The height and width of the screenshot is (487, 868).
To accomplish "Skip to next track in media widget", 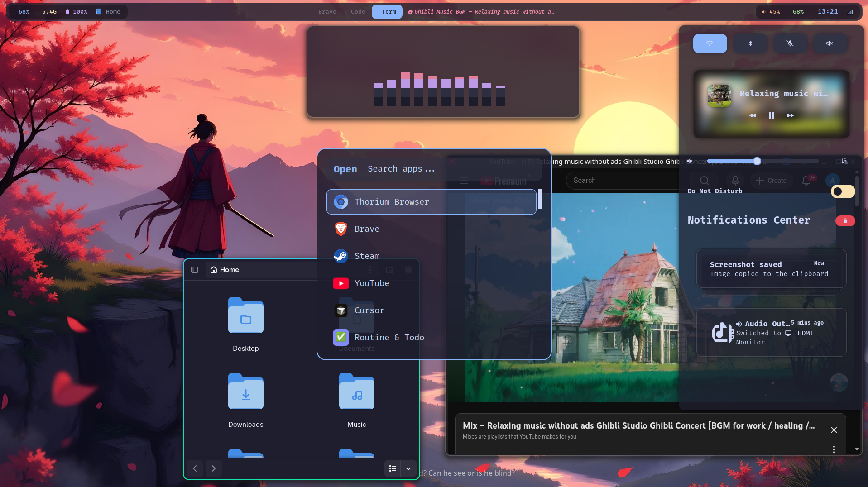I will tap(791, 115).
